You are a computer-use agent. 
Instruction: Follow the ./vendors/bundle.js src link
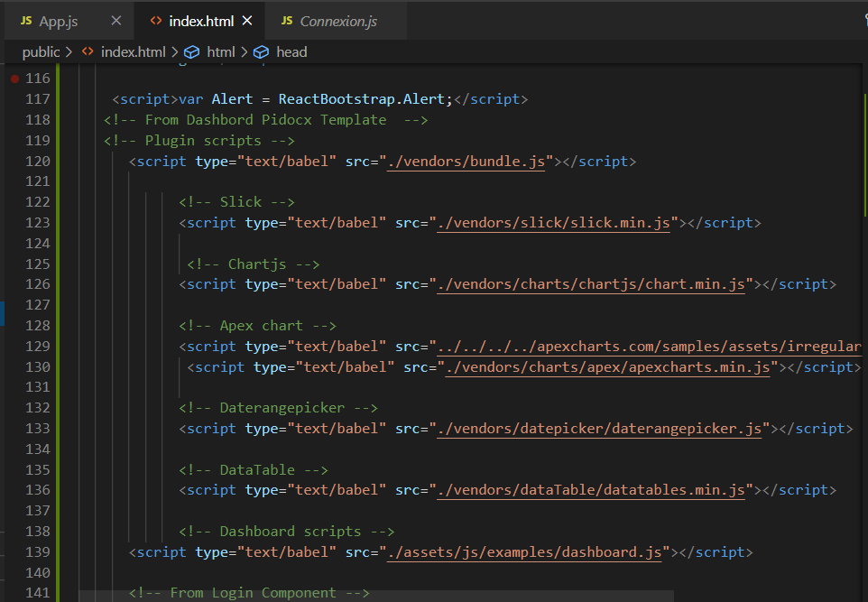[x=466, y=162]
